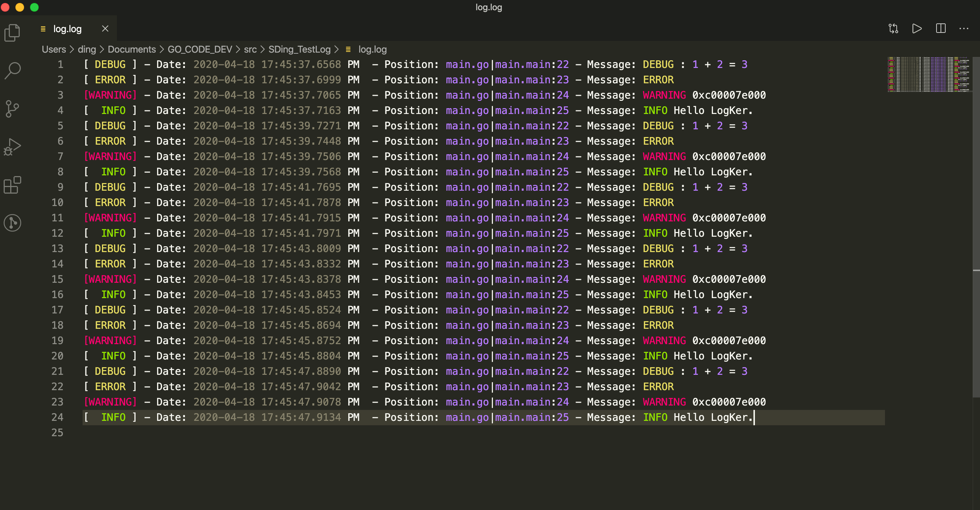Open the Search sidebar icon
The width and height of the screenshot is (980, 510).
[12, 71]
